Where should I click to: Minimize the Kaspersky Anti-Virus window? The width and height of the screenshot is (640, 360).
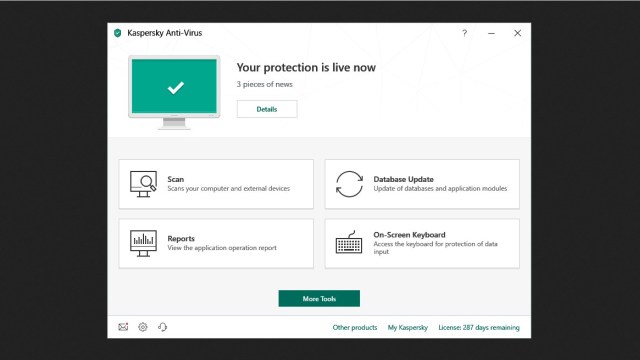(491, 33)
